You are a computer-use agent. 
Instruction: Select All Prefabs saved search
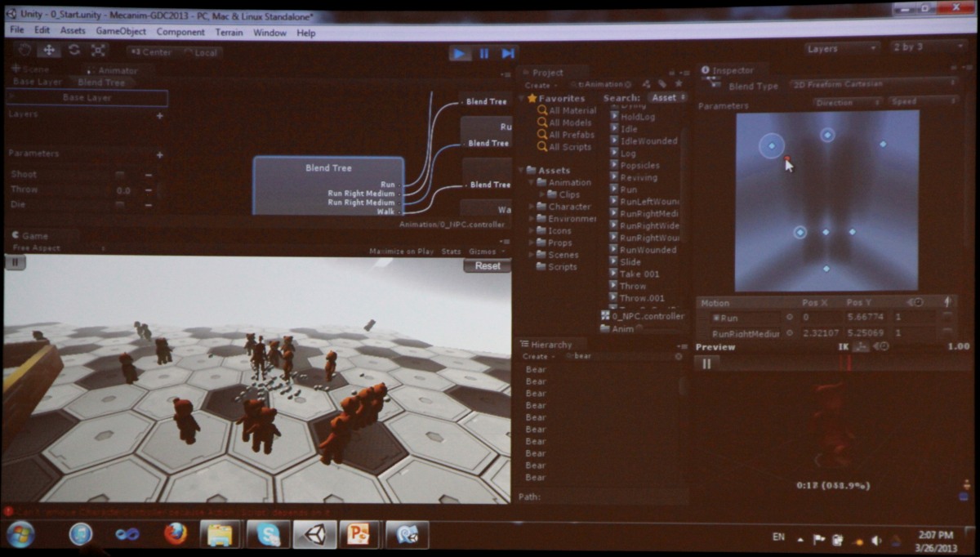(x=566, y=135)
